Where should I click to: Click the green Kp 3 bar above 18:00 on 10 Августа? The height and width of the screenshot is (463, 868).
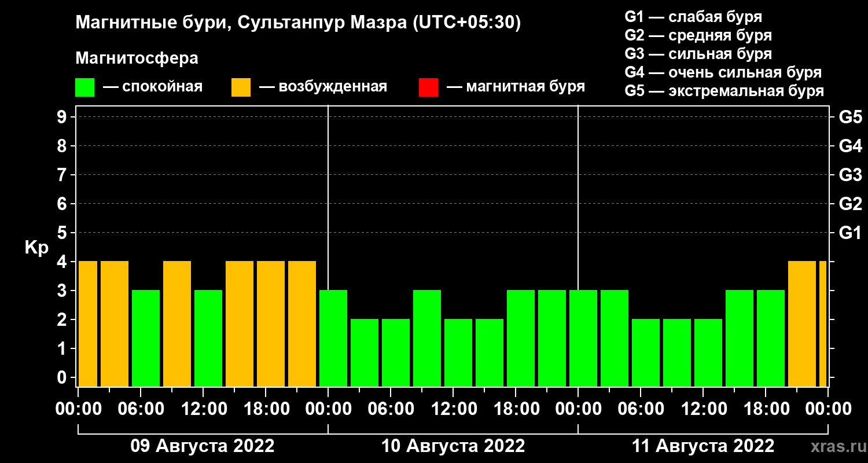click(521, 338)
